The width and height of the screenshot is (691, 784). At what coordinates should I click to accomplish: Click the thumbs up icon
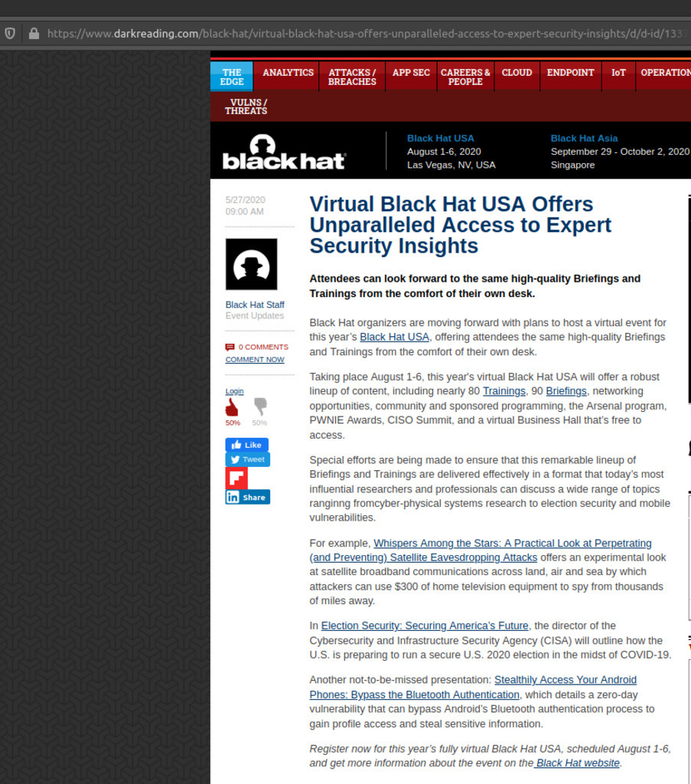pyautogui.click(x=232, y=407)
